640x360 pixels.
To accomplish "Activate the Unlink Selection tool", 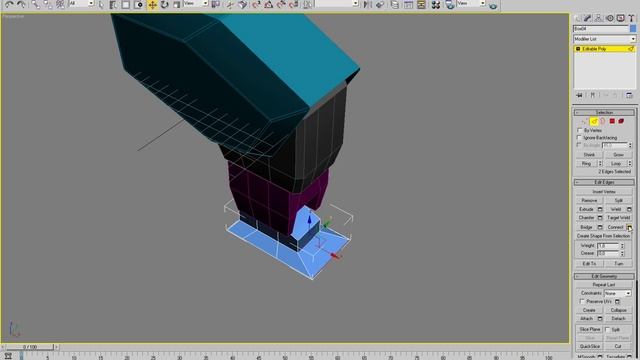I will [47, 4].
